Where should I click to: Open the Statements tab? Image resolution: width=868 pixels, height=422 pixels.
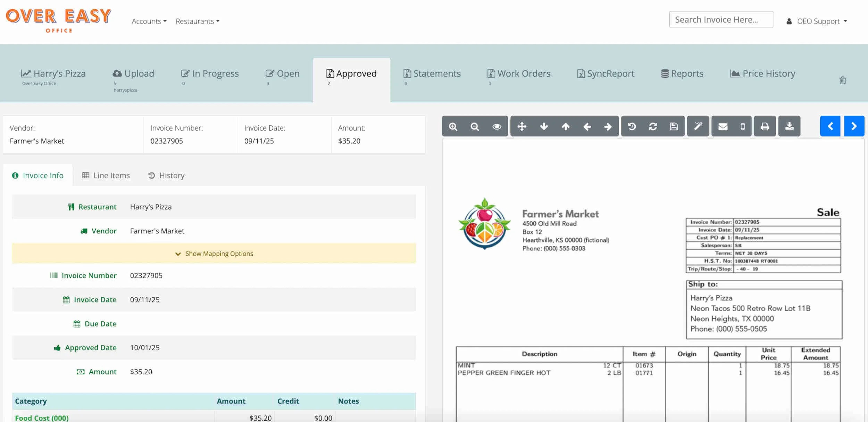[432, 74]
